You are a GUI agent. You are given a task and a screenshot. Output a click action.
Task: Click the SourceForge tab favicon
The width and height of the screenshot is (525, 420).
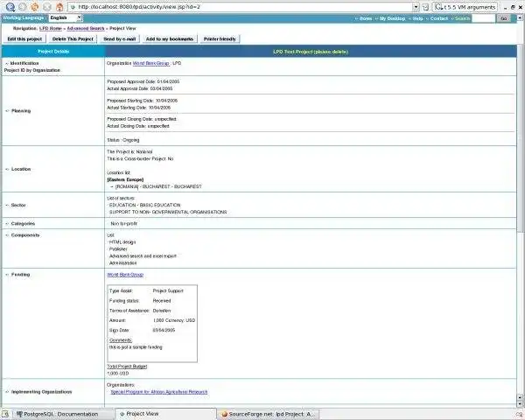[x=225, y=414]
